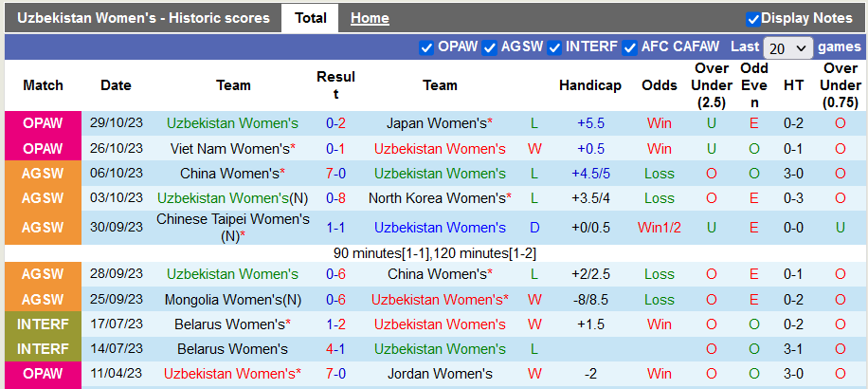Screen dimensions: 868x389
Task: Select the Total tab
Action: (310, 18)
